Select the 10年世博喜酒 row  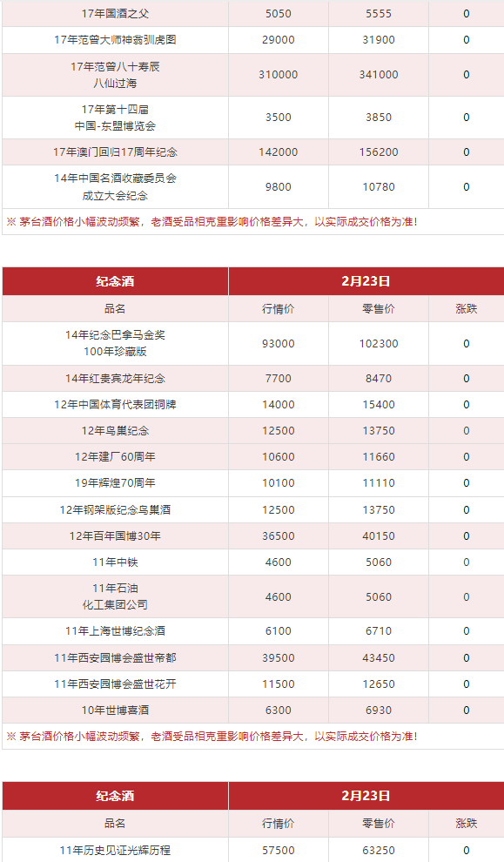(x=252, y=710)
